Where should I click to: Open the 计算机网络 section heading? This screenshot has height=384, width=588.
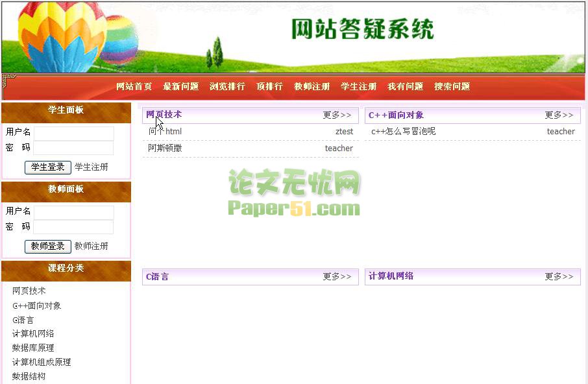(391, 276)
